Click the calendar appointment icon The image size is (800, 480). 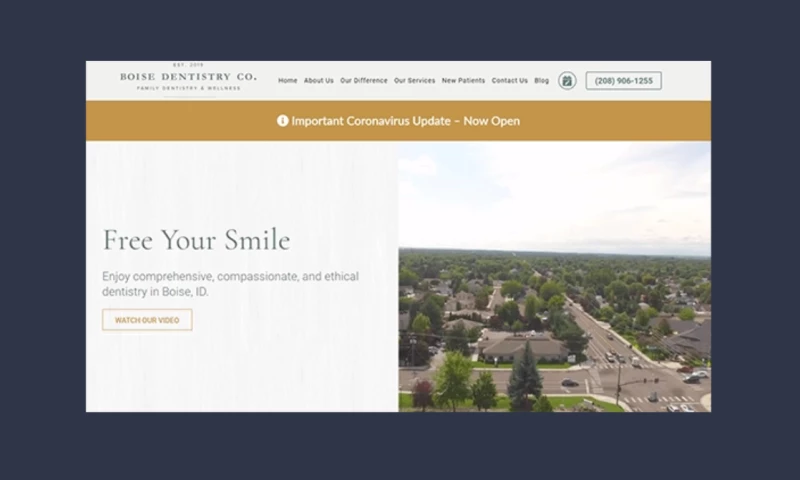click(x=567, y=81)
